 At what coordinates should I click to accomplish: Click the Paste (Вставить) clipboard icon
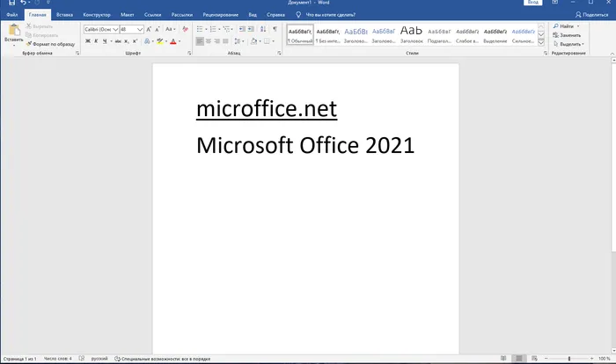15,30
